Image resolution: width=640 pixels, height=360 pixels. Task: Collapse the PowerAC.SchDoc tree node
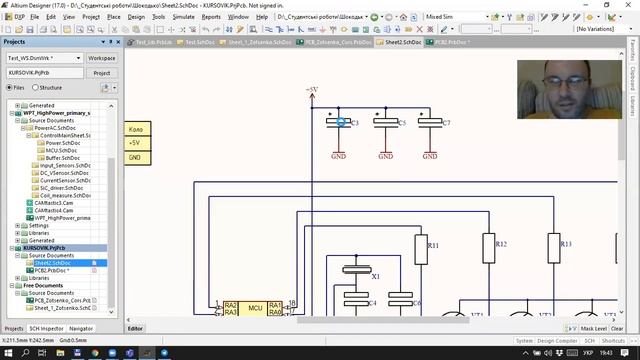click(x=23, y=128)
